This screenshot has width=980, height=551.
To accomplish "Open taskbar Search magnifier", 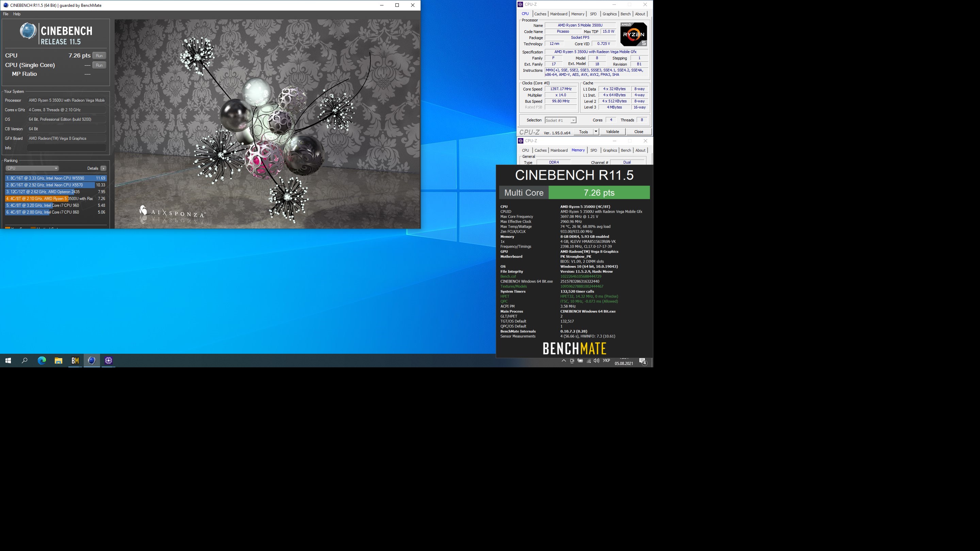I will (x=25, y=361).
